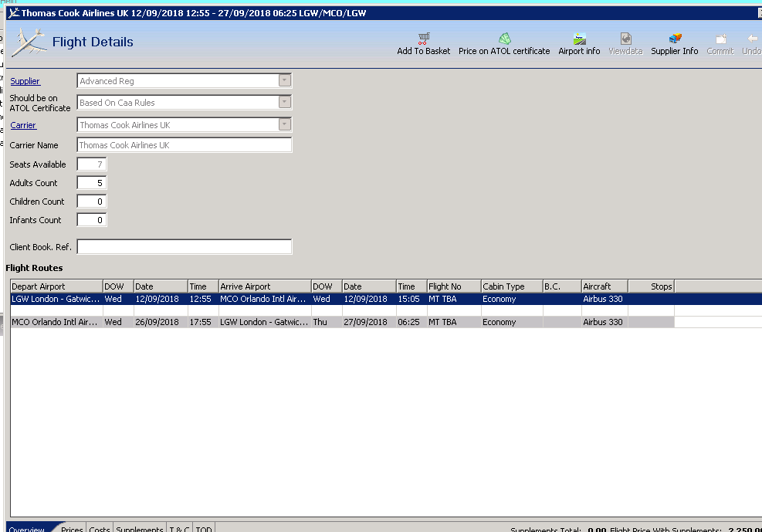Switch to the Prices tab
Image resolution: width=762 pixels, height=532 pixels.
[x=72, y=528]
